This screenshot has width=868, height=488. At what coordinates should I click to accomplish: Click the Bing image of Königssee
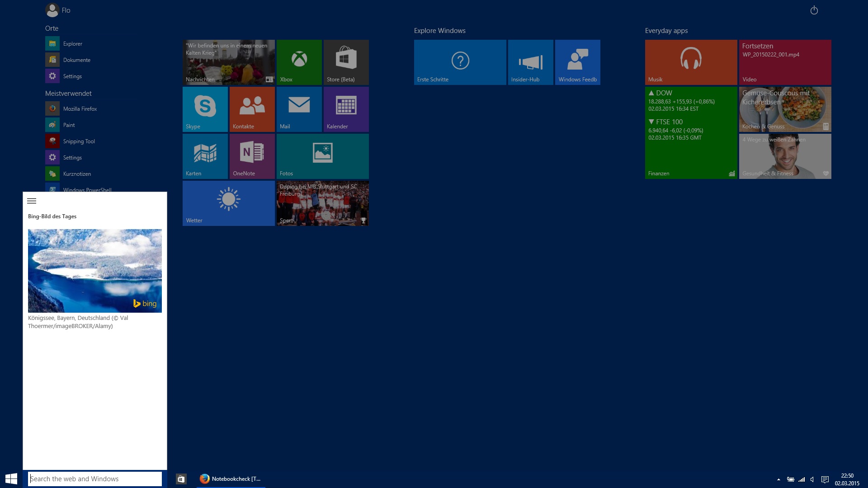point(95,271)
